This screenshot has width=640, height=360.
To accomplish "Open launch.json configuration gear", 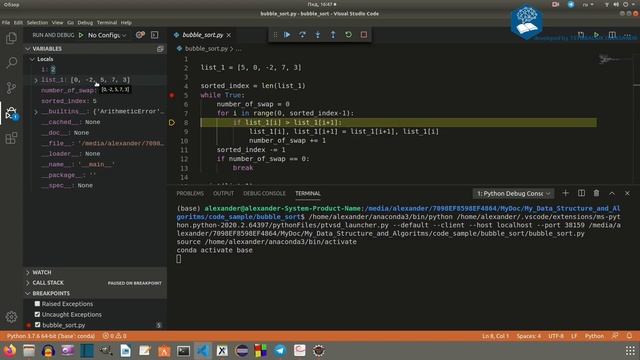I will [x=140, y=35].
